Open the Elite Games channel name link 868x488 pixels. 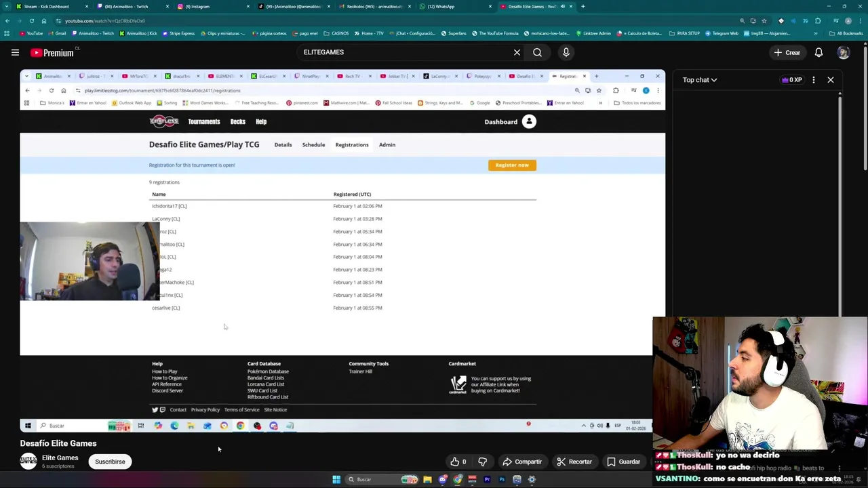[60, 458]
